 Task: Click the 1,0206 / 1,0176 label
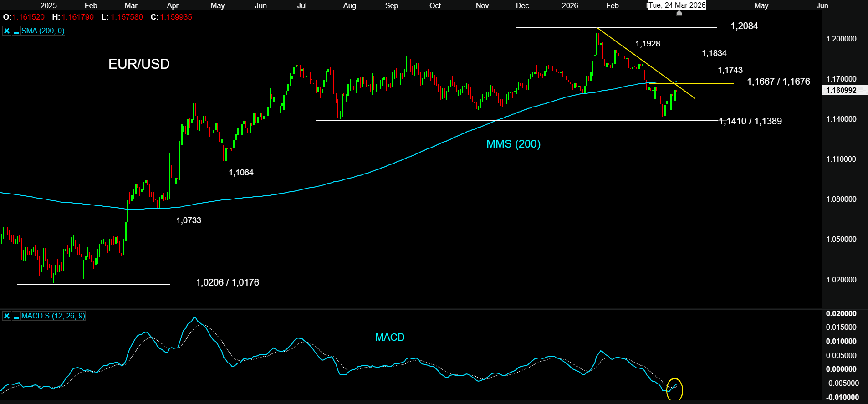227,282
